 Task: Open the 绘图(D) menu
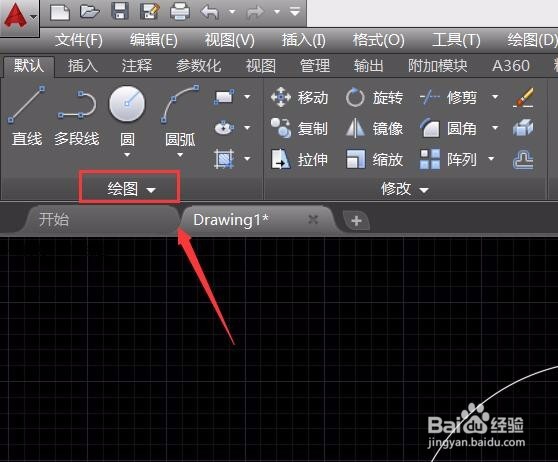[532, 40]
